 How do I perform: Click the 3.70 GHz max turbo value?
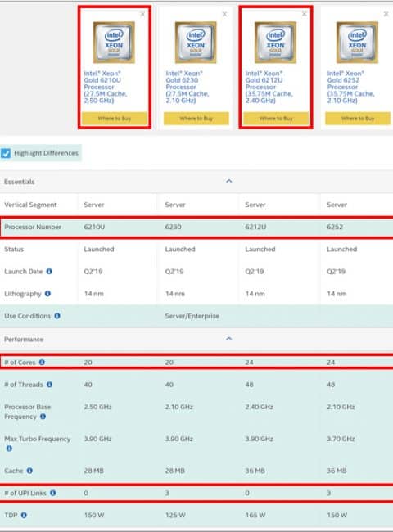click(341, 439)
